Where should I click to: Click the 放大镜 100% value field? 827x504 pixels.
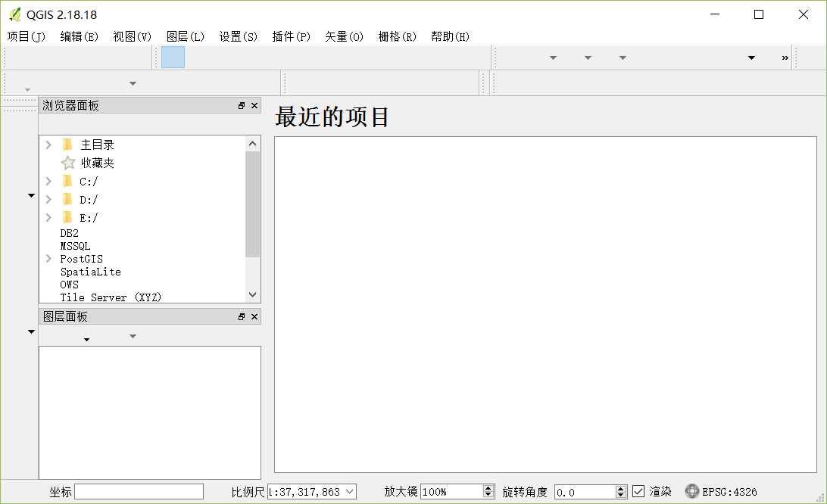tap(452, 492)
